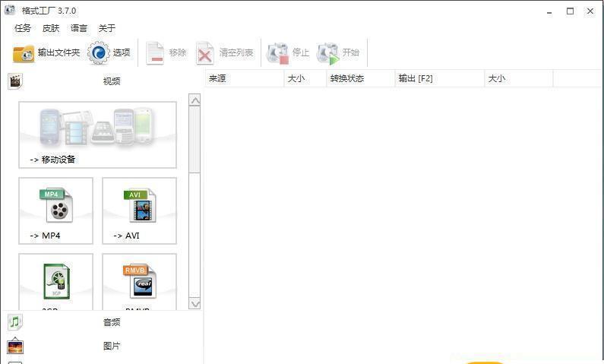Maximize the 格式工厂 window
Viewport: 604px width, 364px height.
[x=570, y=11]
